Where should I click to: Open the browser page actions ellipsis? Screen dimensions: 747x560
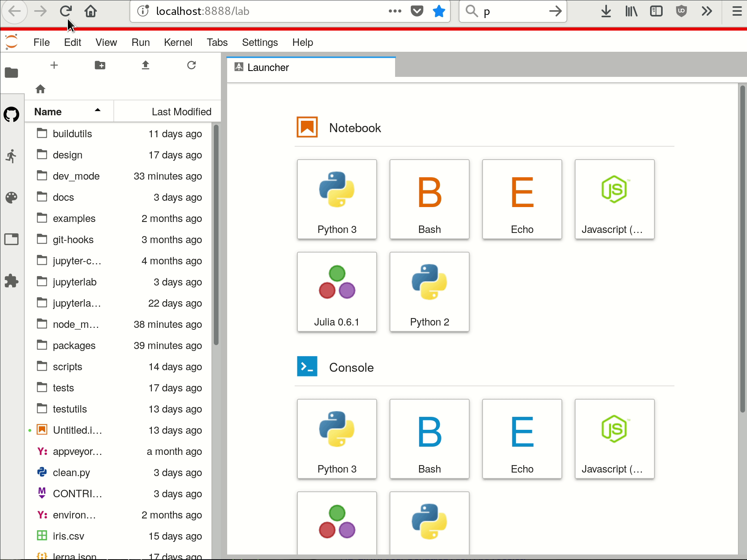[x=395, y=11]
